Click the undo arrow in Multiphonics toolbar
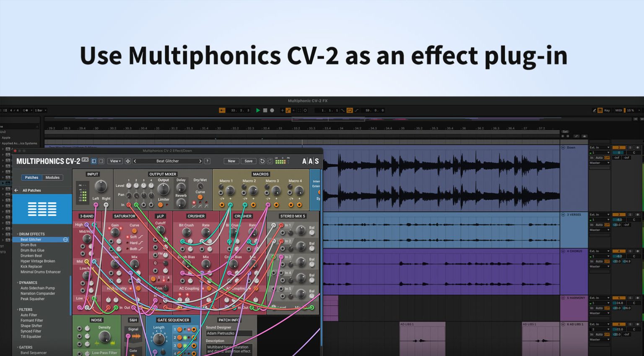This screenshot has width=644, height=356. click(262, 161)
